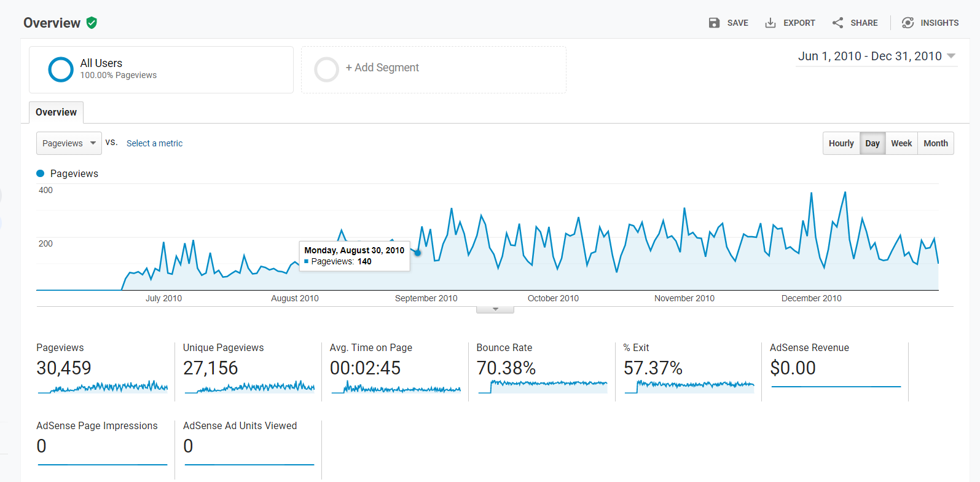The image size is (980, 482).
Task: Click the 57.37% exit value
Action: tap(653, 368)
